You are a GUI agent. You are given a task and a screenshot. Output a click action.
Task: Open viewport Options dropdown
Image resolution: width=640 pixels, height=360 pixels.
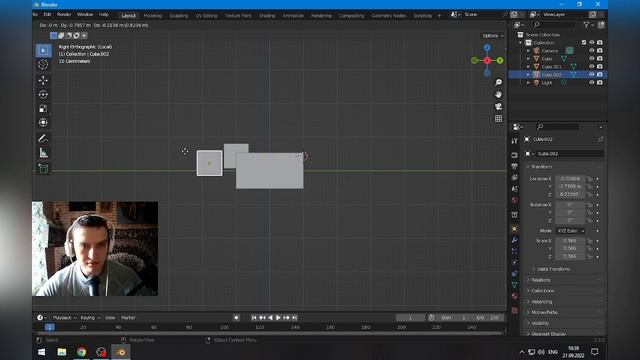click(x=492, y=36)
